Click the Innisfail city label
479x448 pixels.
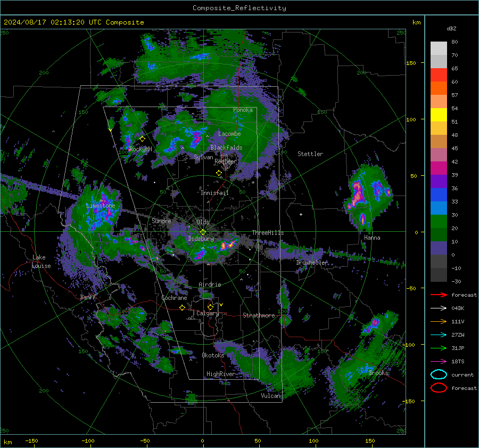click(214, 193)
